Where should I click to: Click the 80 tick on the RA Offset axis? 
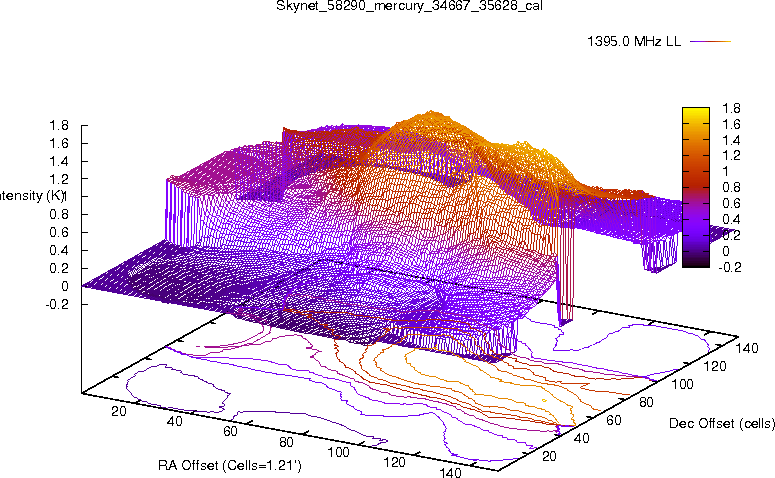(286, 441)
